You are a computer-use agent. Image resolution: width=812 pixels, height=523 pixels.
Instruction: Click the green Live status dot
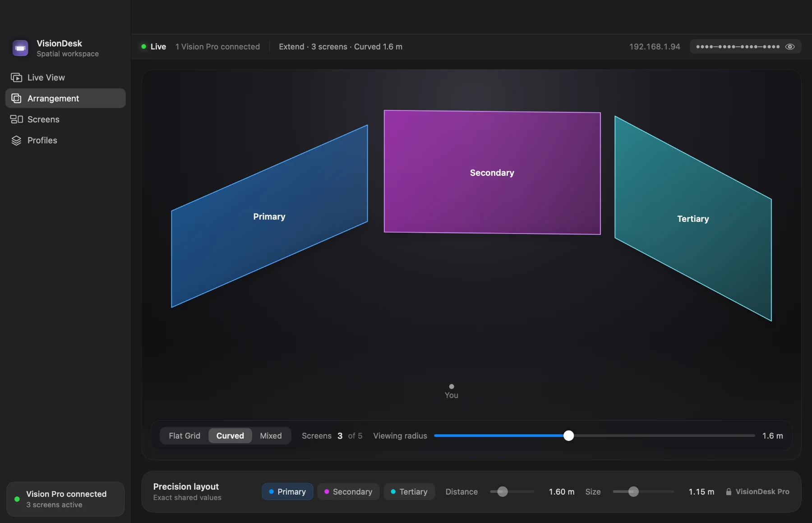(x=143, y=46)
